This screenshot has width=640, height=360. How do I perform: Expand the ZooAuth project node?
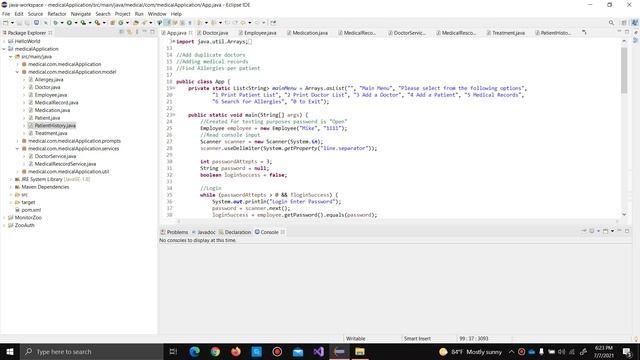[4, 225]
